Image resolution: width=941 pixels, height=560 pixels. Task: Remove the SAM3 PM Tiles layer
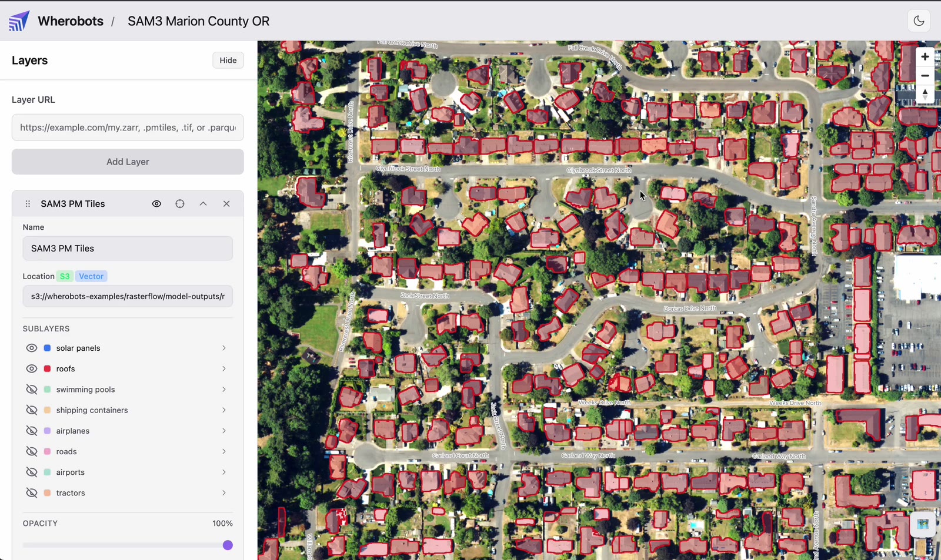[x=226, y=204]
